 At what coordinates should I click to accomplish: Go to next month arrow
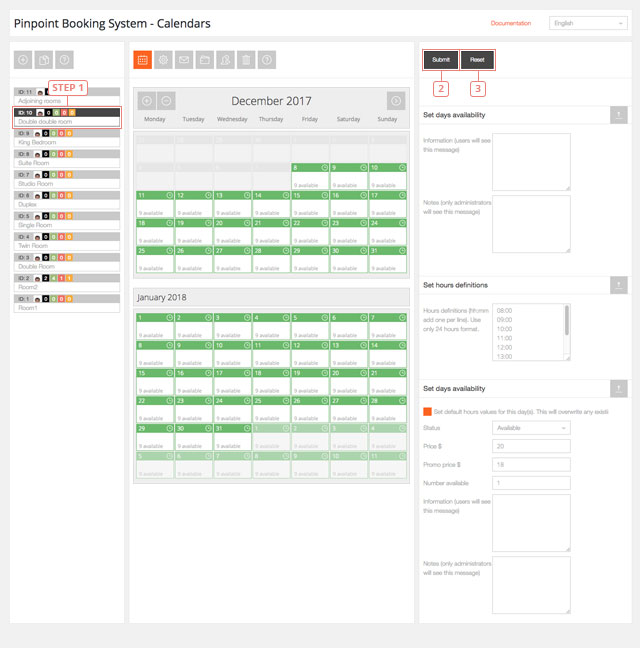click(x=396, y=100)
